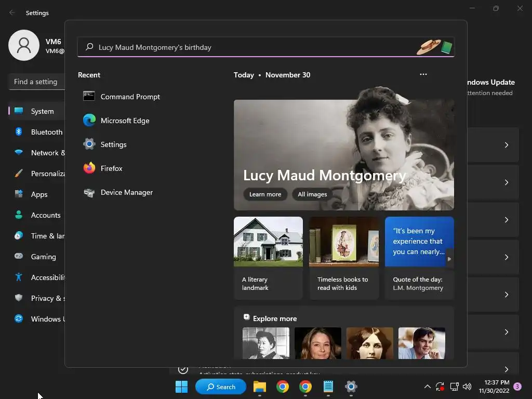Click the Time & language clock icon
This screenshot has width=532, height=399.
tap(19, 235)
